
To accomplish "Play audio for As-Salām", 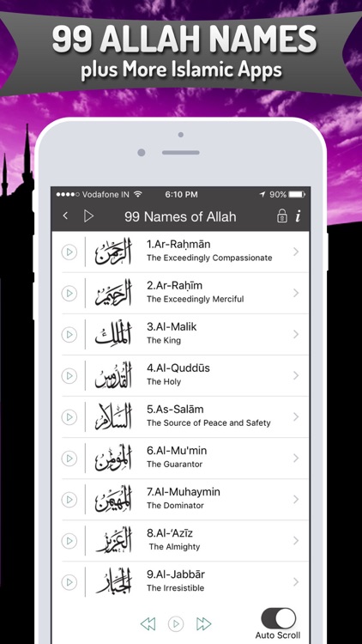I will [69, 416].
